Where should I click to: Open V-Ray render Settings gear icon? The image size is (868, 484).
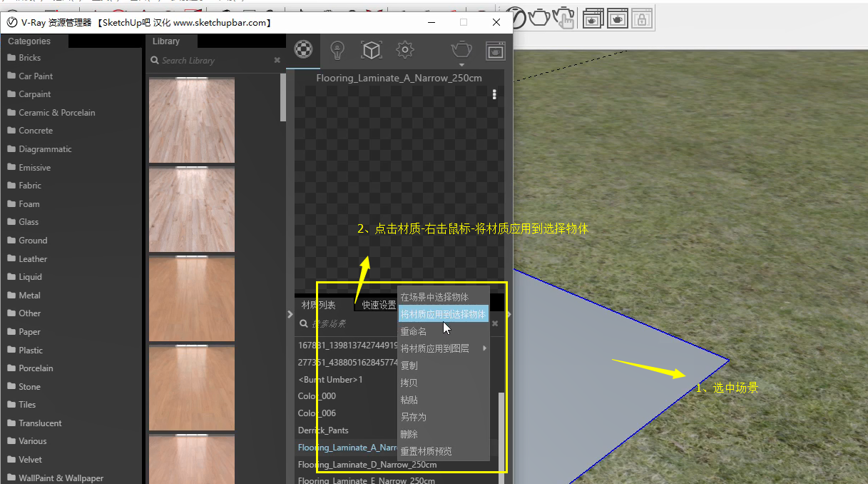[x=404, y=50]
